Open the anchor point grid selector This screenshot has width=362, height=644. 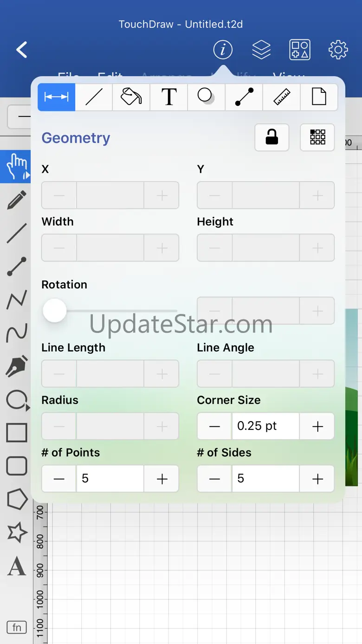(x=317, y=137)
